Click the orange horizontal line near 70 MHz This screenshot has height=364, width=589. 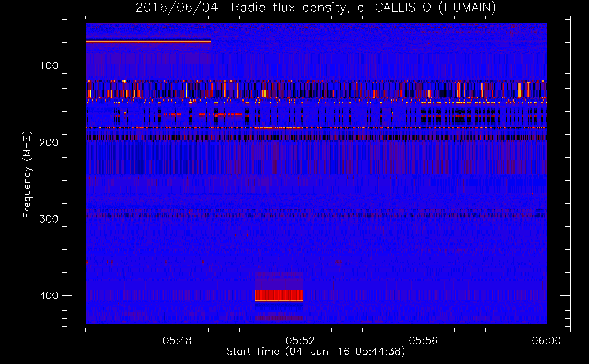148,42
